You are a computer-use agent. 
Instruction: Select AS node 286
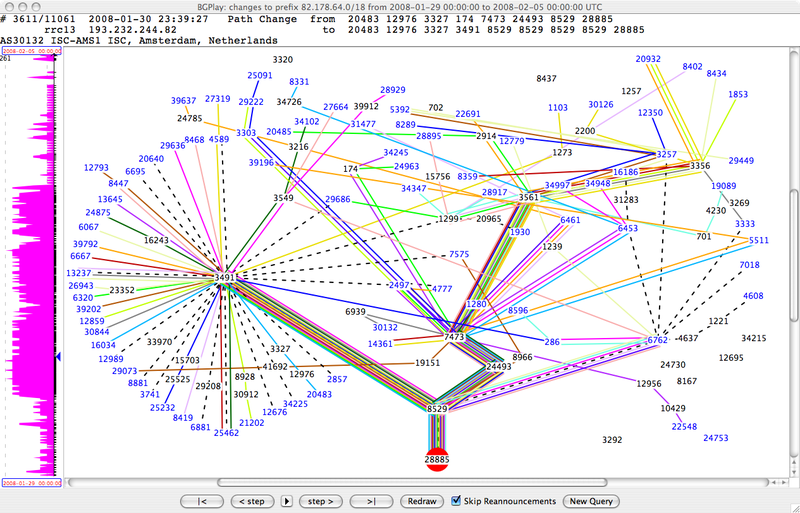[552, 341]
